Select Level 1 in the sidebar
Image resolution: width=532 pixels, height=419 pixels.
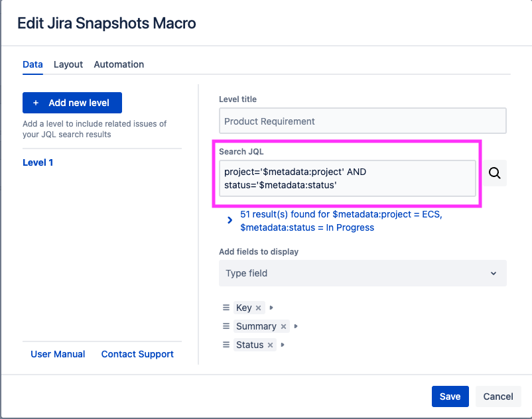38,162
